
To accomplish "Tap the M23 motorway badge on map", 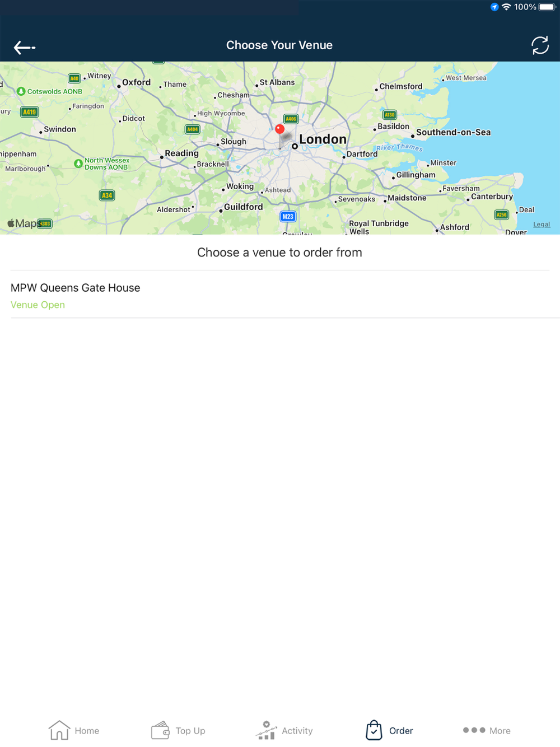I will point(288,216).
